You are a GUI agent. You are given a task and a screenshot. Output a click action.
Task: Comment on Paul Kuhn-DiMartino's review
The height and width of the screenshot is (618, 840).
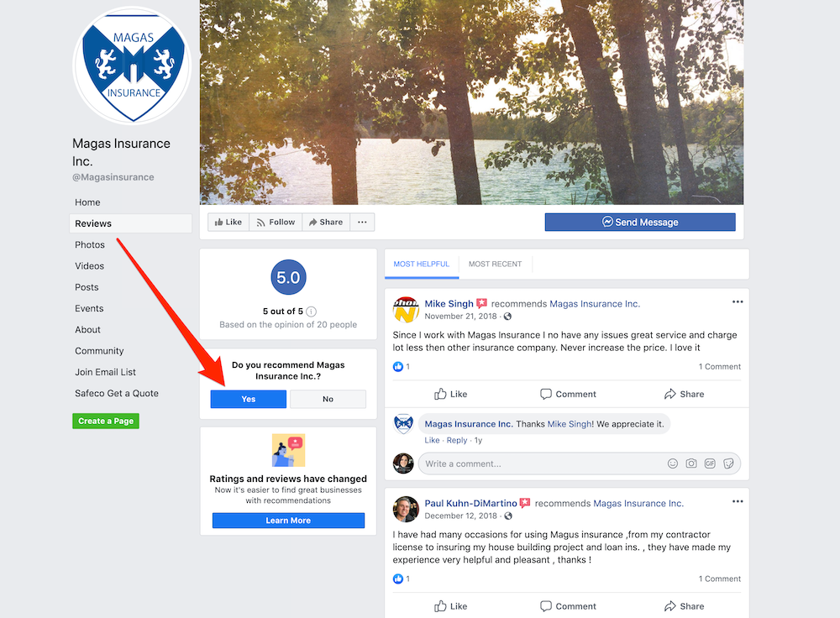[568, 606]
